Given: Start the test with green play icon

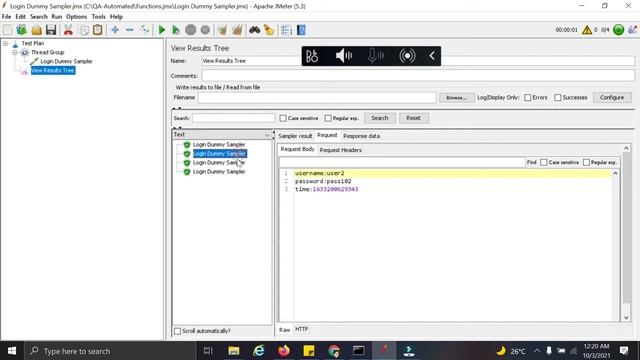Looking at the screenshot, I should point(162,30).
